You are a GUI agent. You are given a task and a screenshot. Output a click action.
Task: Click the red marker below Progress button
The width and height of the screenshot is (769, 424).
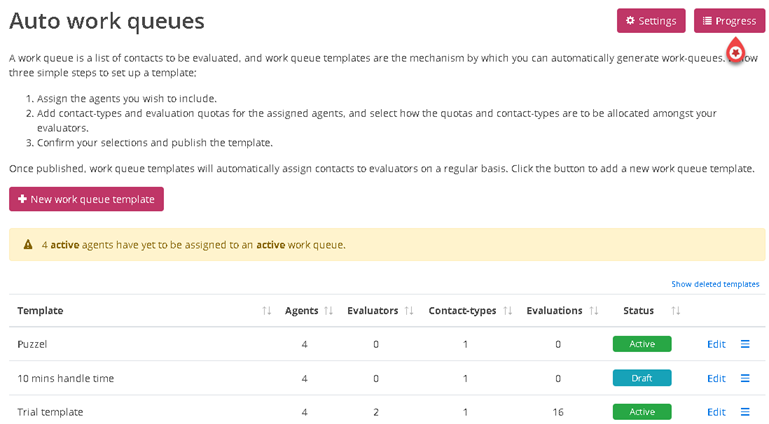click(735, 51)
